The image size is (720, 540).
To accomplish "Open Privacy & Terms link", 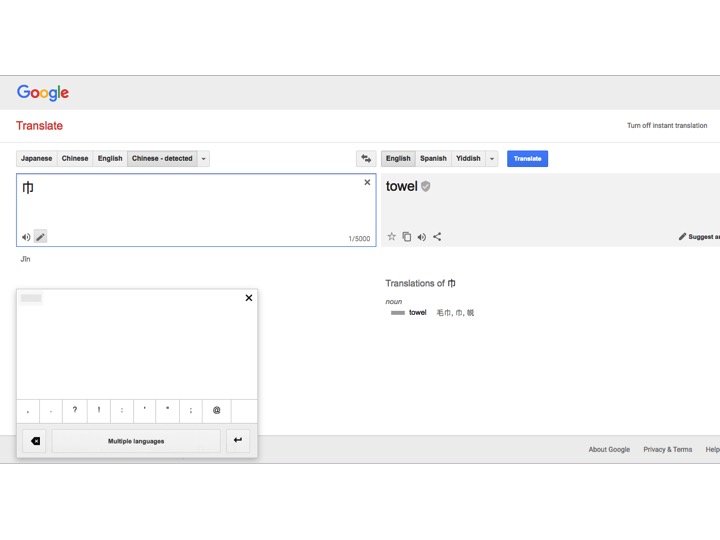I will (x=667, y=450).
